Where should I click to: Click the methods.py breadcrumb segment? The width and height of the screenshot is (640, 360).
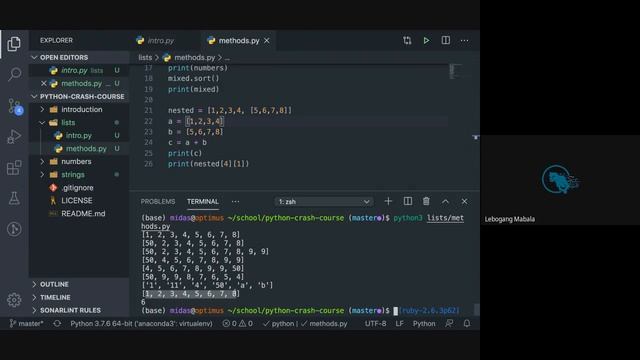[194, 58]
